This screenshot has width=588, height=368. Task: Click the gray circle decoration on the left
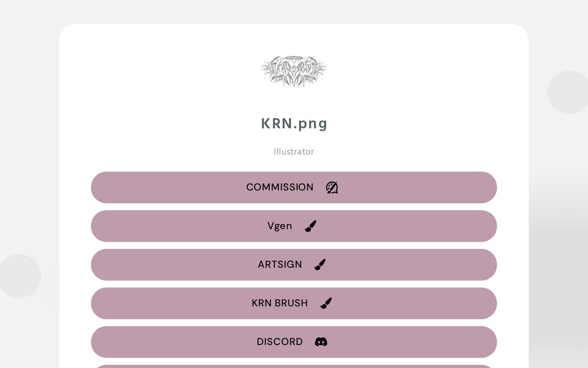point(20,276)
